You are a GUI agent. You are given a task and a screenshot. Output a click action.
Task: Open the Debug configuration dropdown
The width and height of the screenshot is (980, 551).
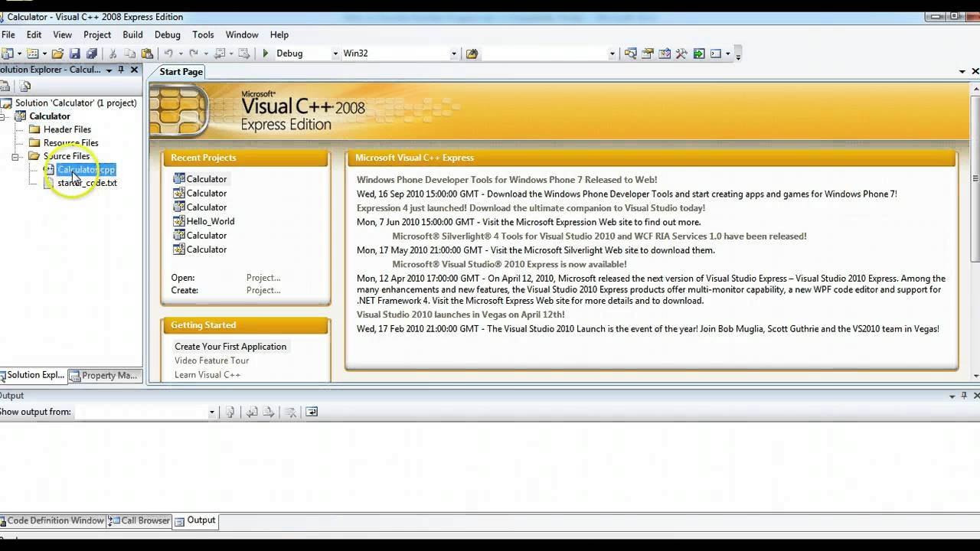click(x=335, y=54)
